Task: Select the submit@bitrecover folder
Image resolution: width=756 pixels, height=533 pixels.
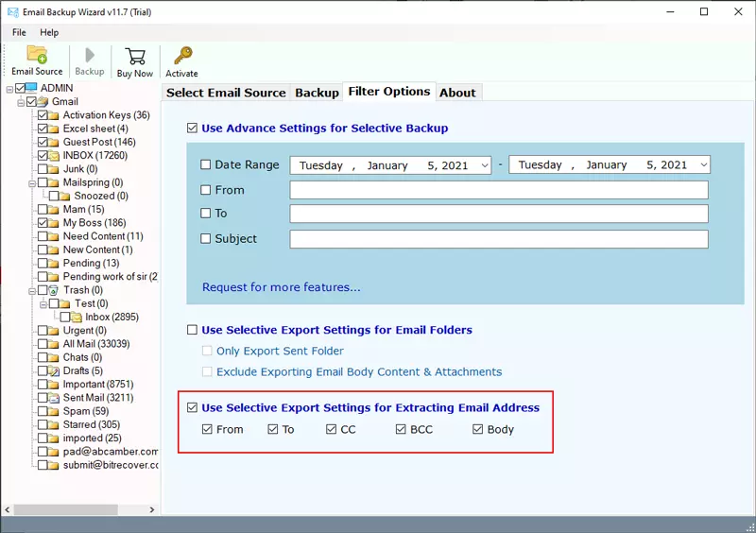Action: click(x=111, y=465)
